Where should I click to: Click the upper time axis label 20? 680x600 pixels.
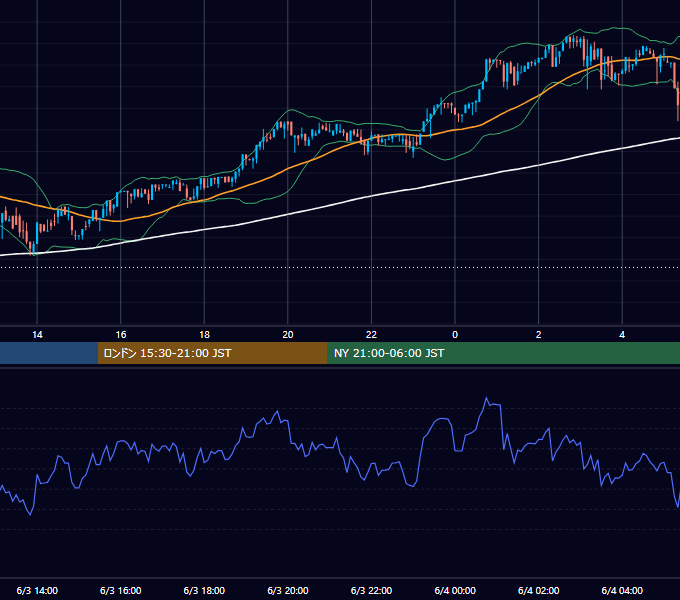[x=288, y=335]
